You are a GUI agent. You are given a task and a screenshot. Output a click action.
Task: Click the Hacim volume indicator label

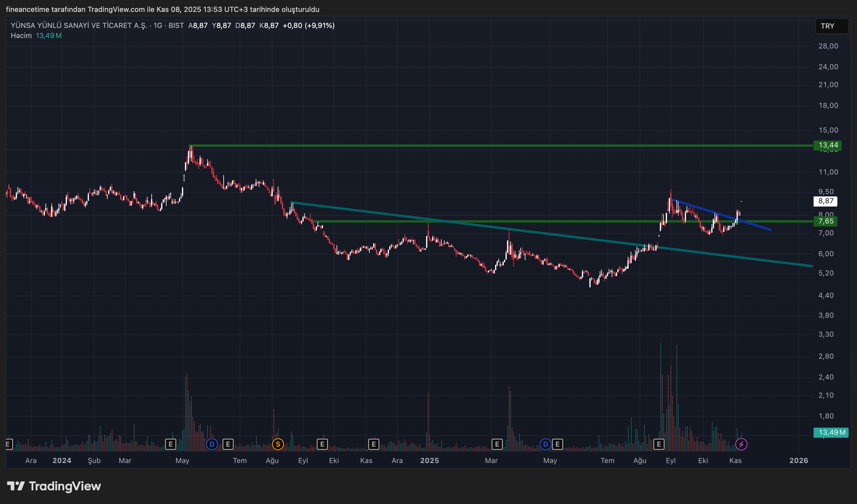click(21, 36)
